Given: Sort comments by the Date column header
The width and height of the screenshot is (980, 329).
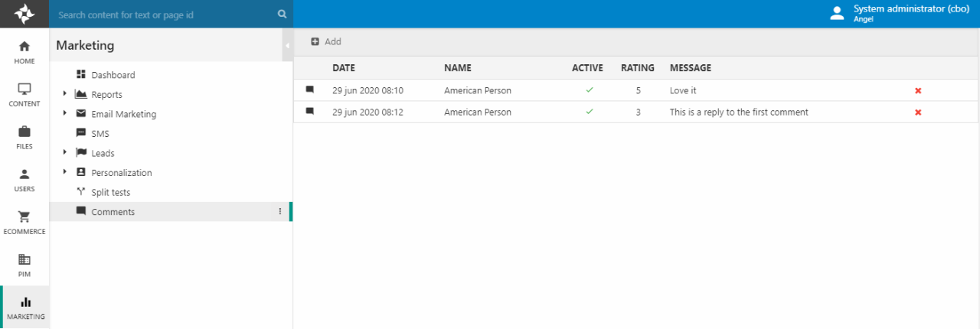Looking at the screenshot, I should point(344,68).
